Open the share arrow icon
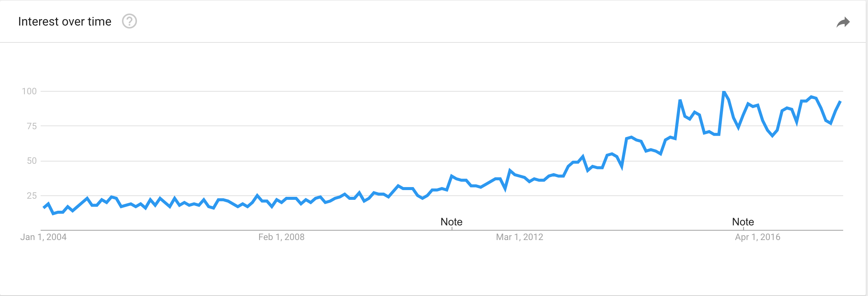The height and width of the screenshot is (296, 868). (843, 22)
